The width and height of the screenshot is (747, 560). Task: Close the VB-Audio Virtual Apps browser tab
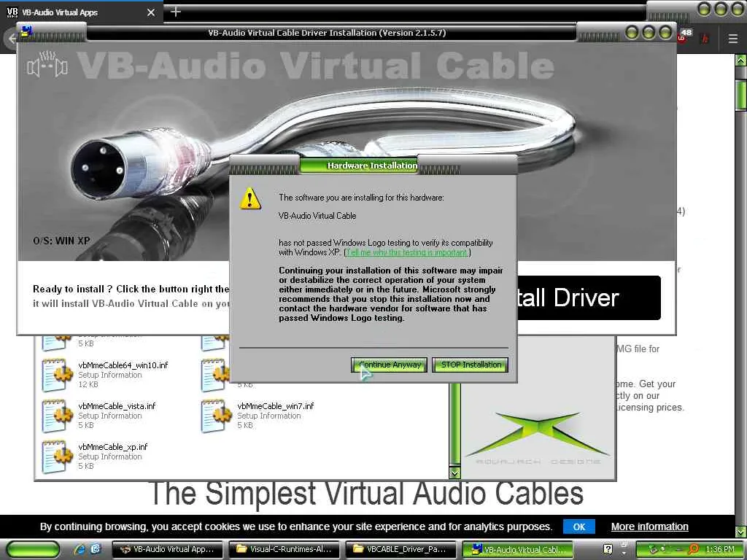pos(151,12)
